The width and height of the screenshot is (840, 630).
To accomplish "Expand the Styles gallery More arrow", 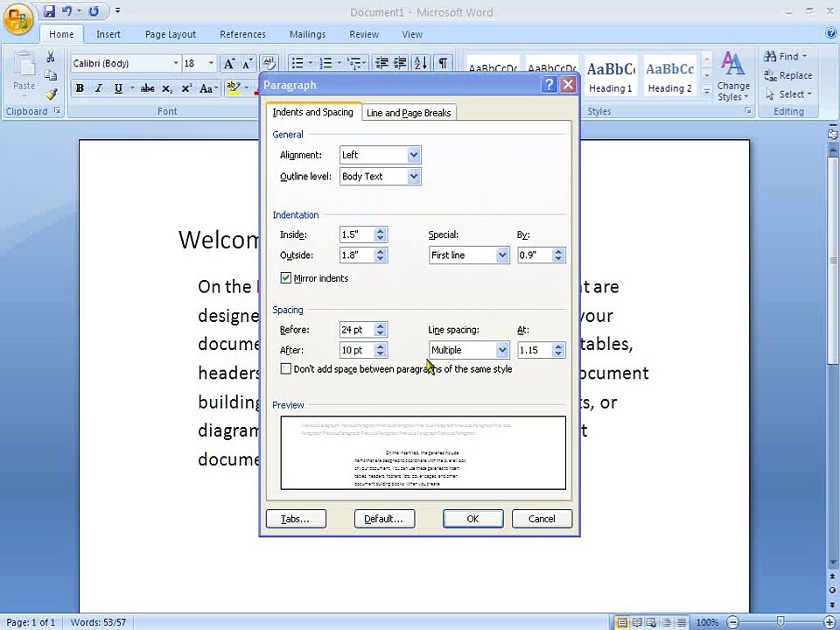I will point(707,92).
